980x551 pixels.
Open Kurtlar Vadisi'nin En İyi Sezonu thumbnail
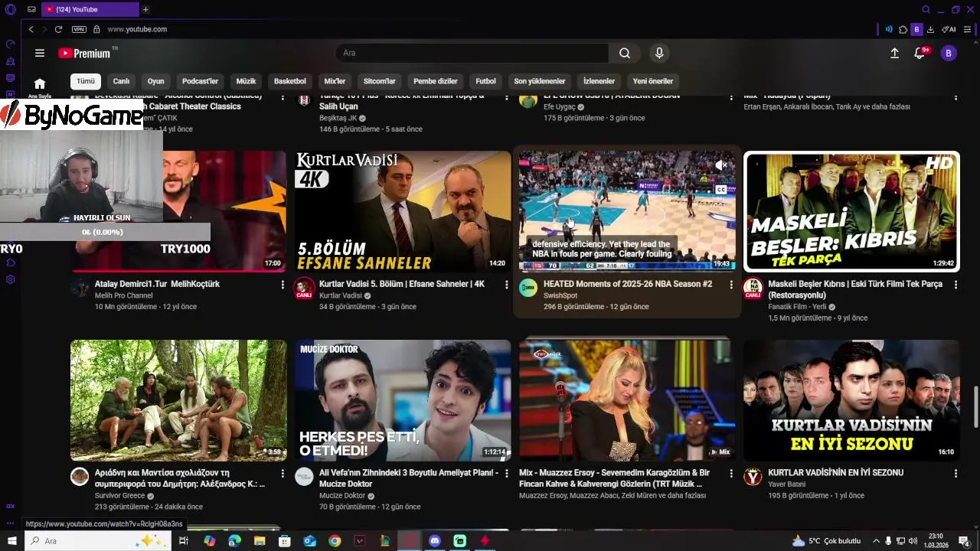click(851, 400)
